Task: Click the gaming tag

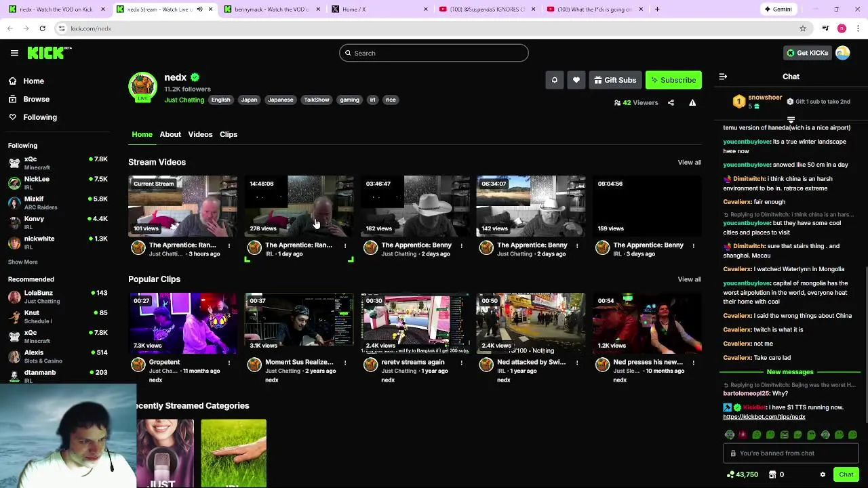Action: tap(349, 100)
